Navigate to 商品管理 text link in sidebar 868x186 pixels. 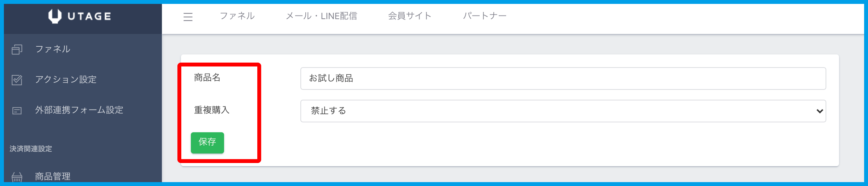click(53, 176)
